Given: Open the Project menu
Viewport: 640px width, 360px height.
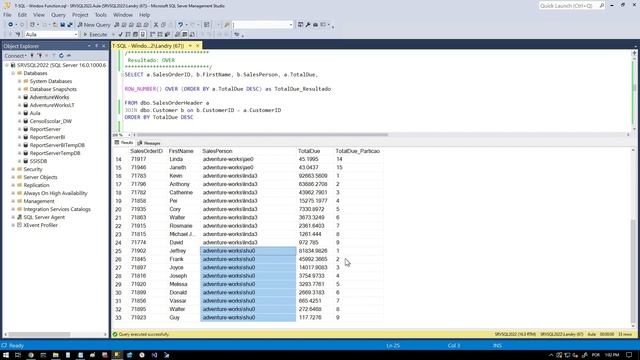Looking at the screenshot, I should point(80,15).
